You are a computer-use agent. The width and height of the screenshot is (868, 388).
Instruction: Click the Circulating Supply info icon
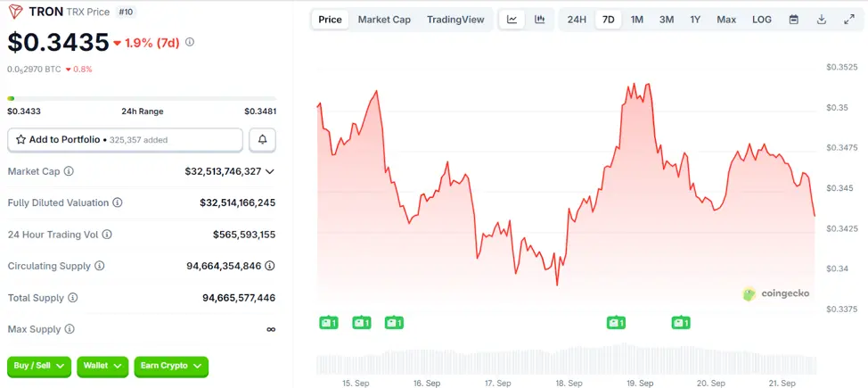(100, 266)
